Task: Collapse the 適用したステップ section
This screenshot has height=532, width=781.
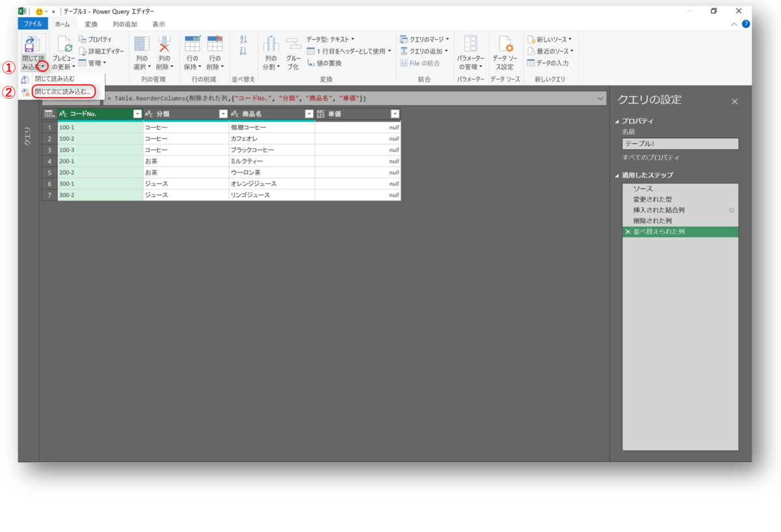Action: tap(618, 175)
